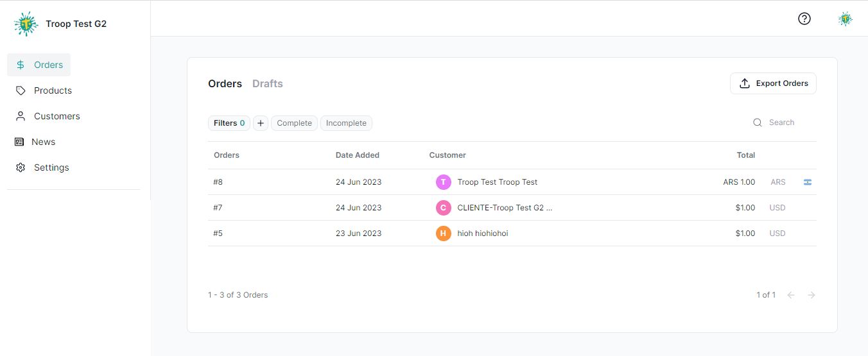The width and height of the screenshot is (868, 356).
Task: Click the person icon beside Customers
Action: (21, 116)
